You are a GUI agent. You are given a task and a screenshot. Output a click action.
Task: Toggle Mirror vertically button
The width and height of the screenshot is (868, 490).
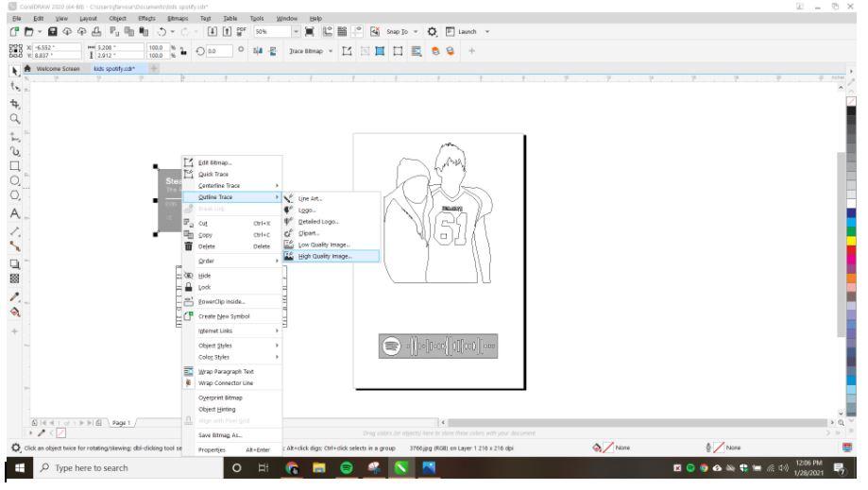point(273,51)
